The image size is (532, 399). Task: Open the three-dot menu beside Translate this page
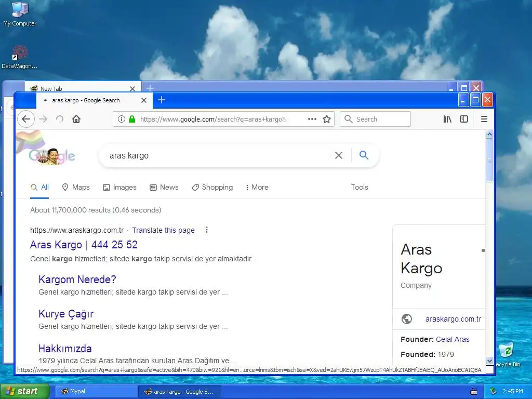point(206,230)
